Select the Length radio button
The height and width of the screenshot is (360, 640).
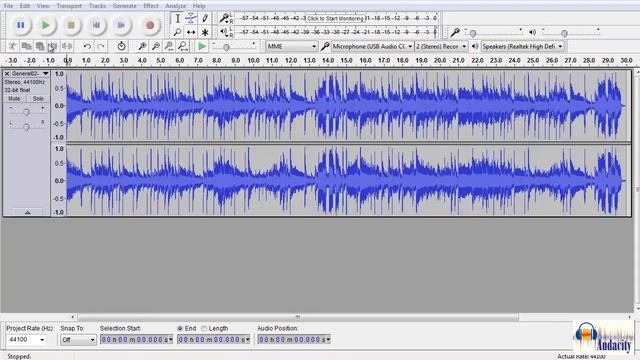(x=204, y=329)
